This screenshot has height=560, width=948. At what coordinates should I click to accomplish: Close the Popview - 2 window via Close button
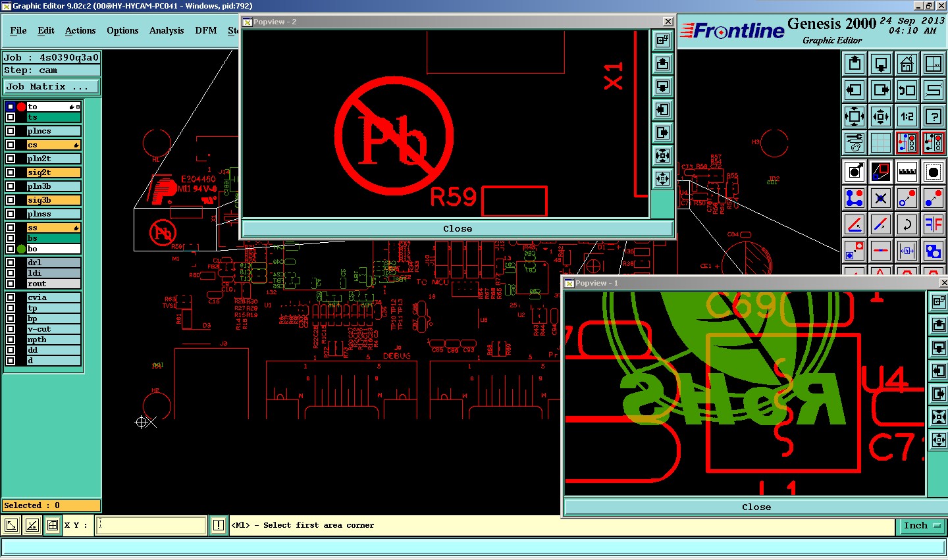pyautogui.click(x=458, y=228)
